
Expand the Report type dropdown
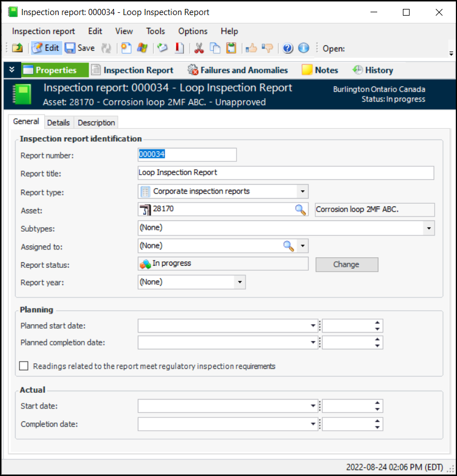click(302, 191)
